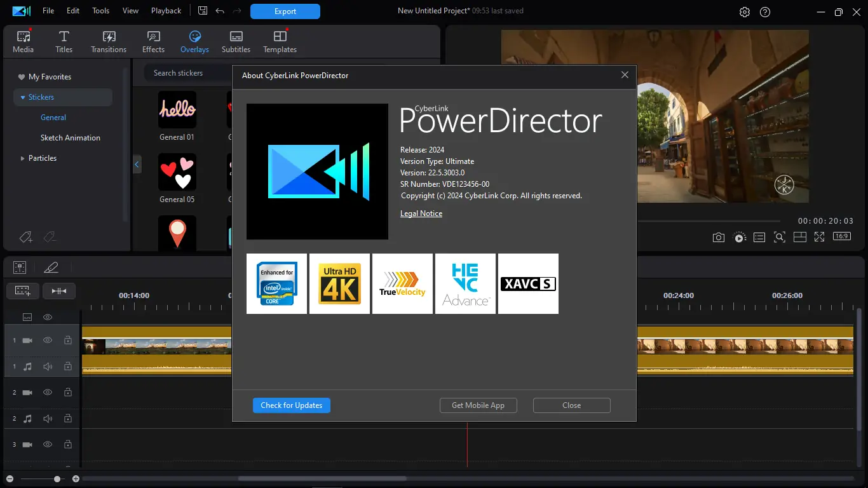This screenshot has width=868, height=488.
Task: Collapse the library sidebar with the arrow handle
Action: point(137,165)
